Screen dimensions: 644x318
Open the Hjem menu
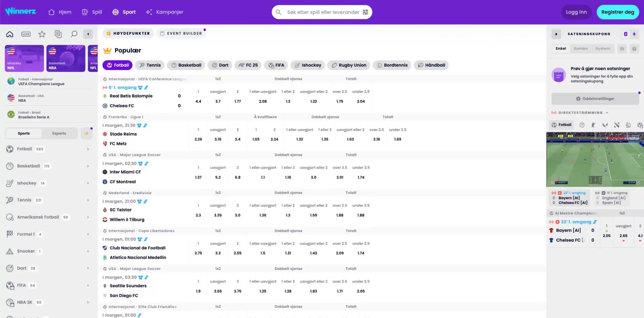pyautogui.click(x=60, y=12)
